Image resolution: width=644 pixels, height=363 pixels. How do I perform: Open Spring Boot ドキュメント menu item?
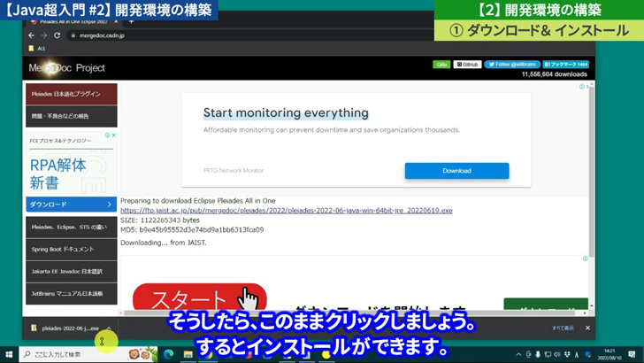click(x=72, y=249)
